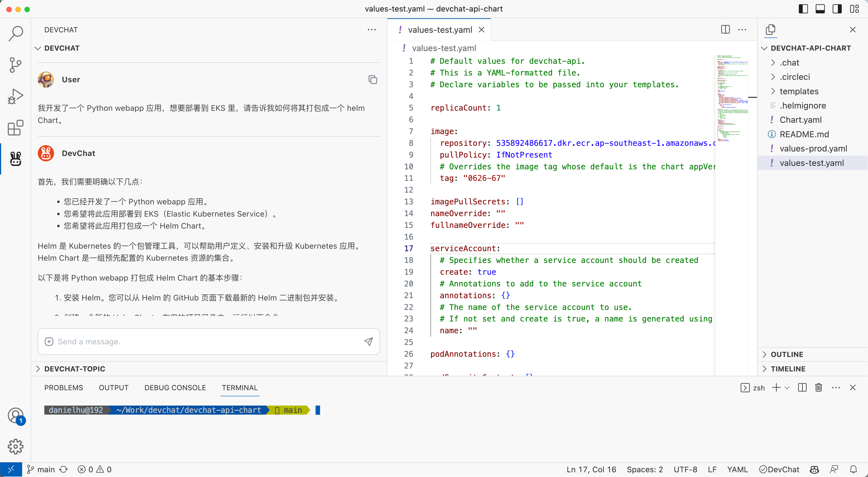
Task: Click the Send a message input field
Action: coord(205,342)
